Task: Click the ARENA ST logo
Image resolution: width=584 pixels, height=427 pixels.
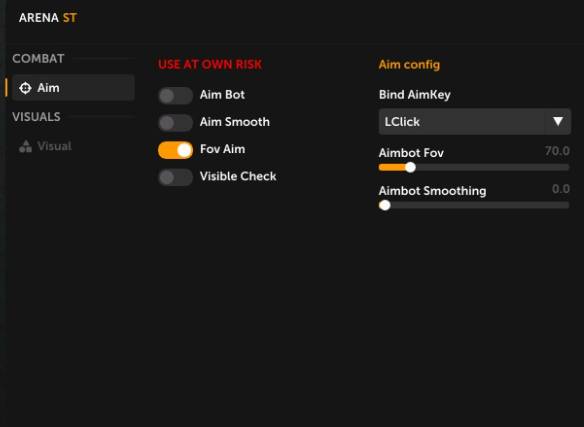Action: 48,18
